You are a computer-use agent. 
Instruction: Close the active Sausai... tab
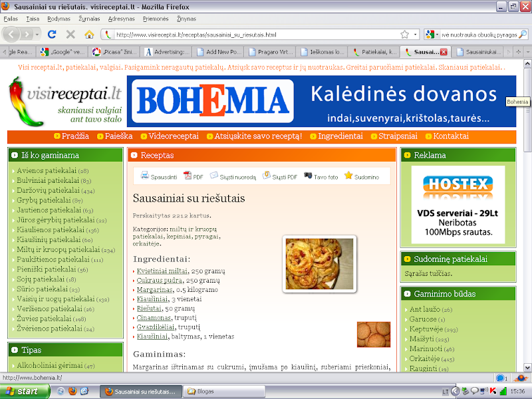[443, 52]
